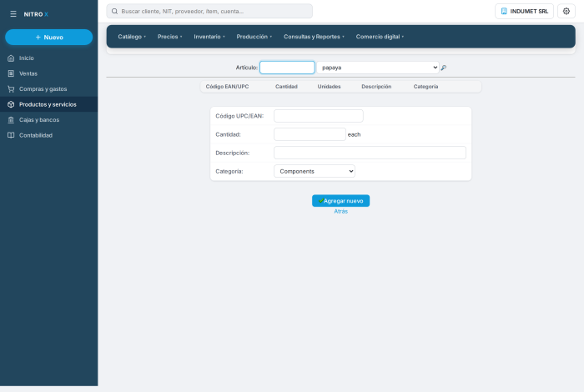The height and width of the screenshot is (392, 584).
Task: Click the Categoría column header
Action: point(425,87)
